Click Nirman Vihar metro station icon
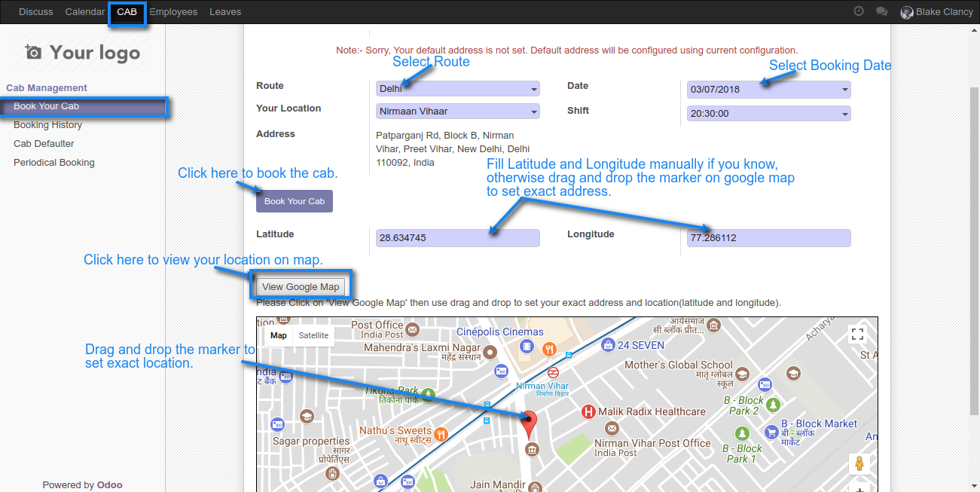Image resolution: width=980 pixels, height=492 pixels. pos(553,371)
